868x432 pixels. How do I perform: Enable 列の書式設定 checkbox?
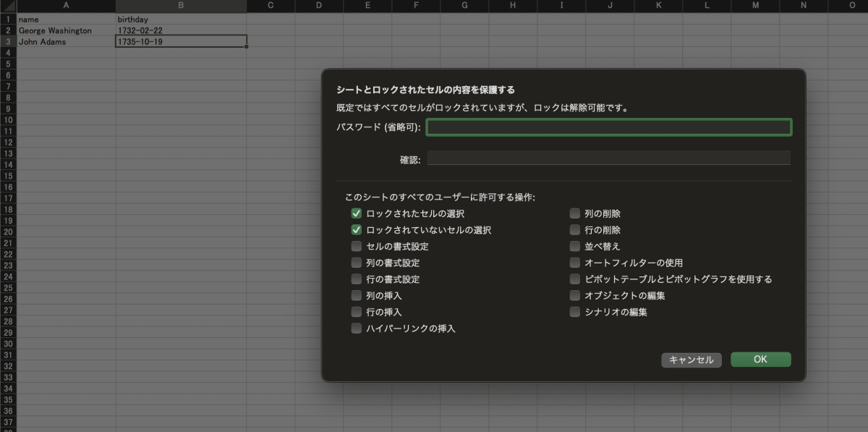click(x=356, y=263)
